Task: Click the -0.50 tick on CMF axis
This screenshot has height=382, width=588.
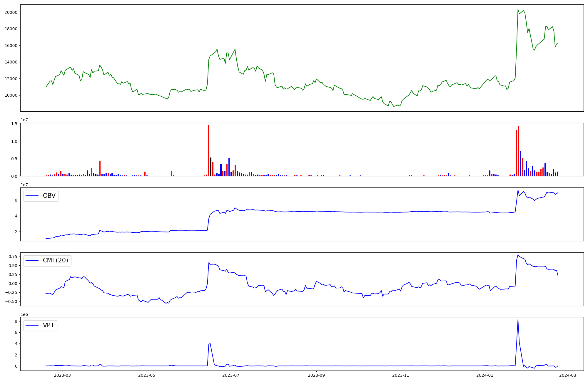Action: (x=12, y=301)
